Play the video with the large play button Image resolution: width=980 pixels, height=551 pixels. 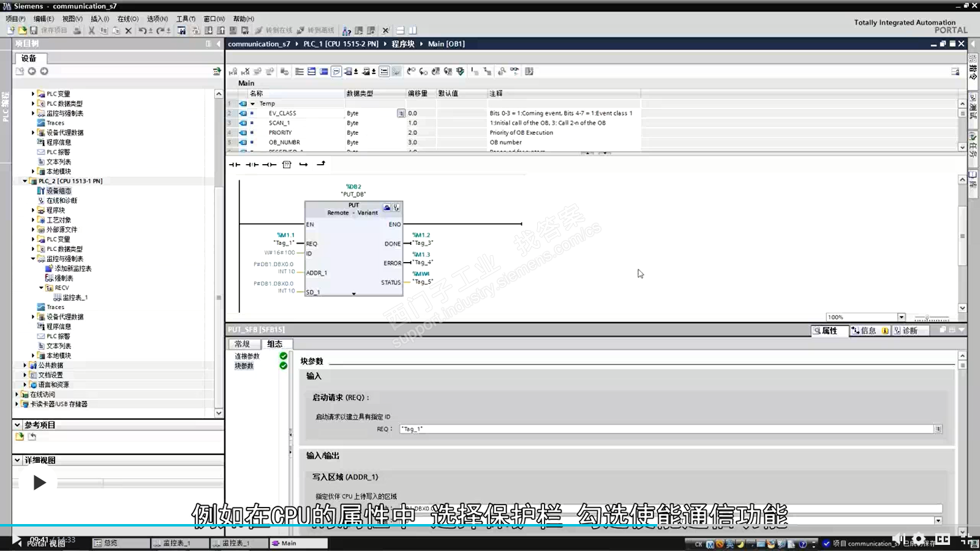click(x=39, y=482)
